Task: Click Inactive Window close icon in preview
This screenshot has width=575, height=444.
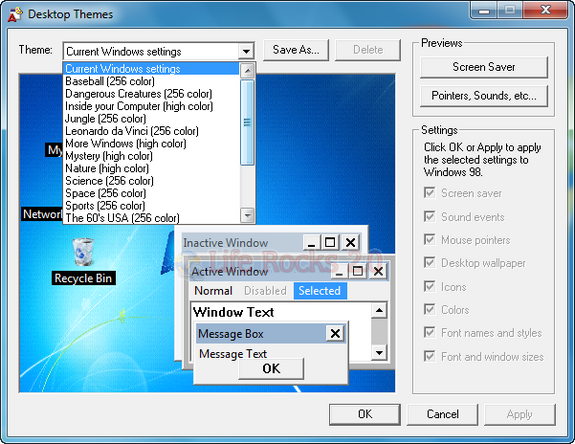Action: 350,242
